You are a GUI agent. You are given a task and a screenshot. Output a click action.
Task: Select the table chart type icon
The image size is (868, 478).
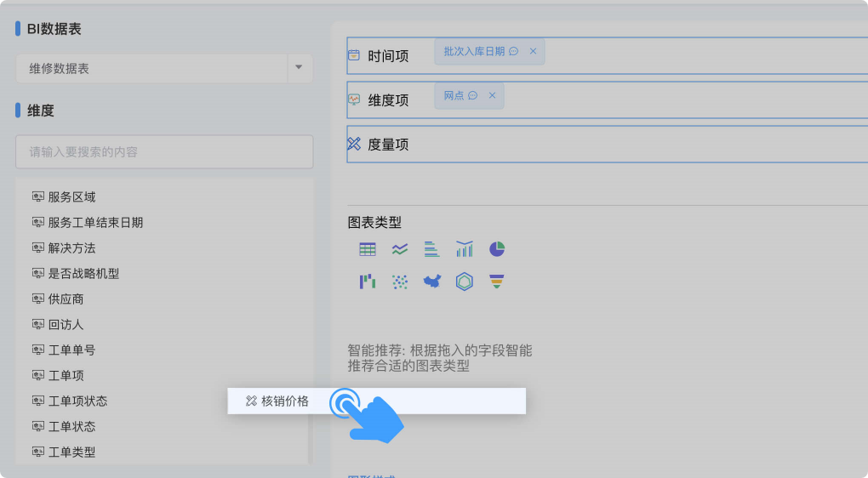(367, 249)
